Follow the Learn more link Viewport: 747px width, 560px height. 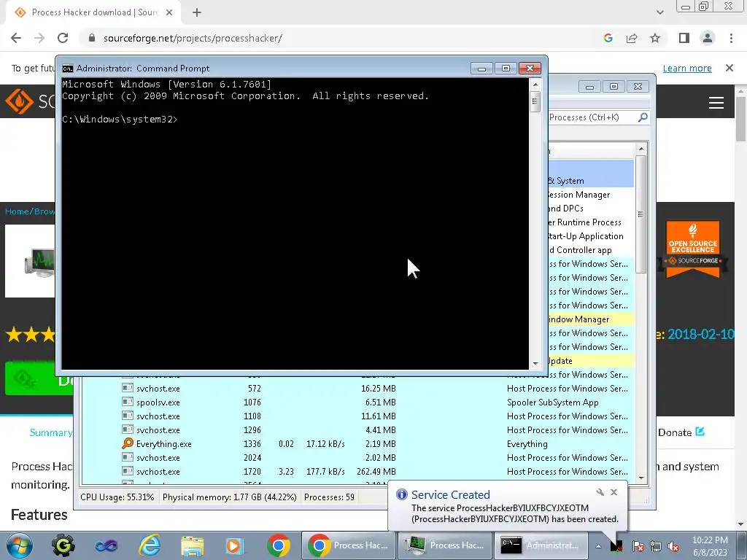point(687,68)
